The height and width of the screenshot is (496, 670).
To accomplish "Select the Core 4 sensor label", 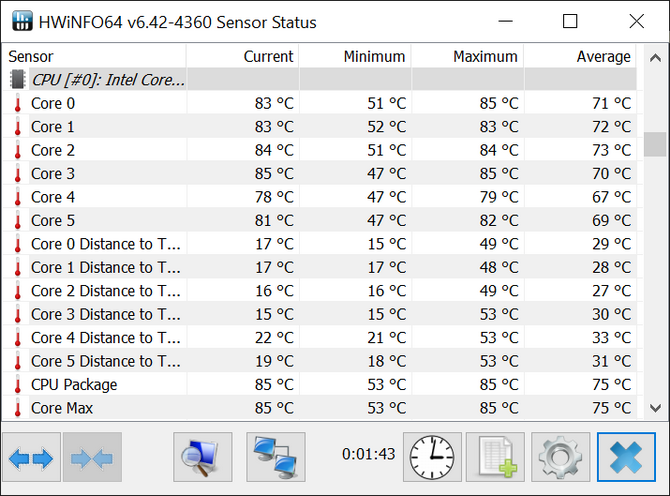I will coord(53,197).
